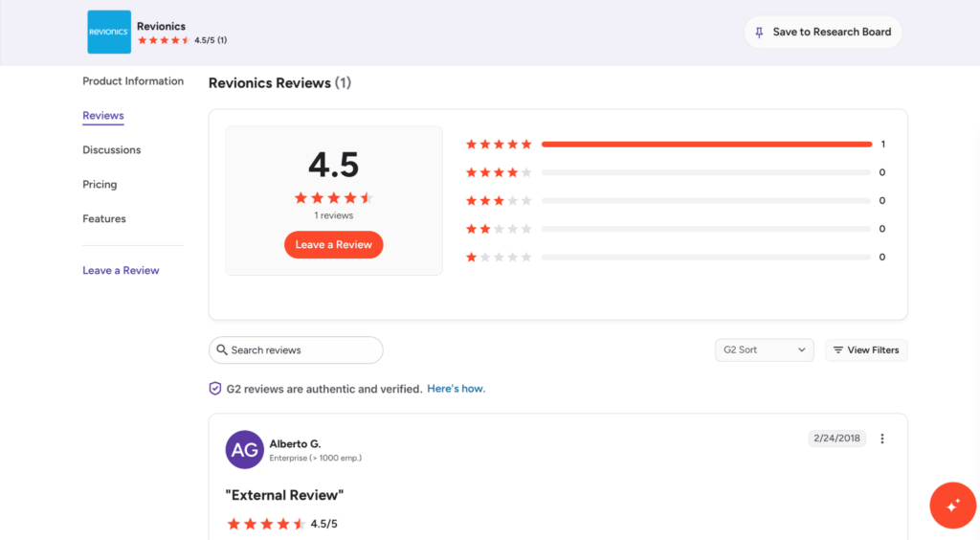Click the orange sparkle assistant button
980x540 pixels.
pos(952,506)
